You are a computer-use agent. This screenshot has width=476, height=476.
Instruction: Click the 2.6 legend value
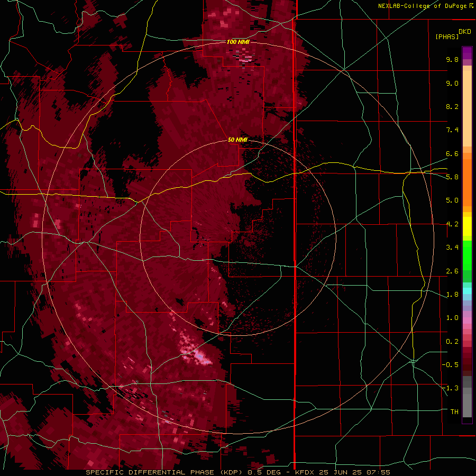click(452, 271)
